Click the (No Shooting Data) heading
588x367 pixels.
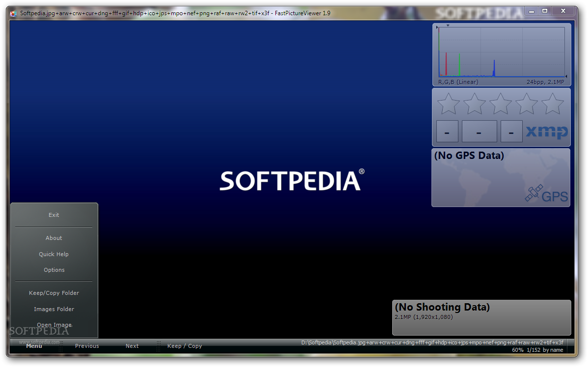pyautogui.click(x=443, y=307)
